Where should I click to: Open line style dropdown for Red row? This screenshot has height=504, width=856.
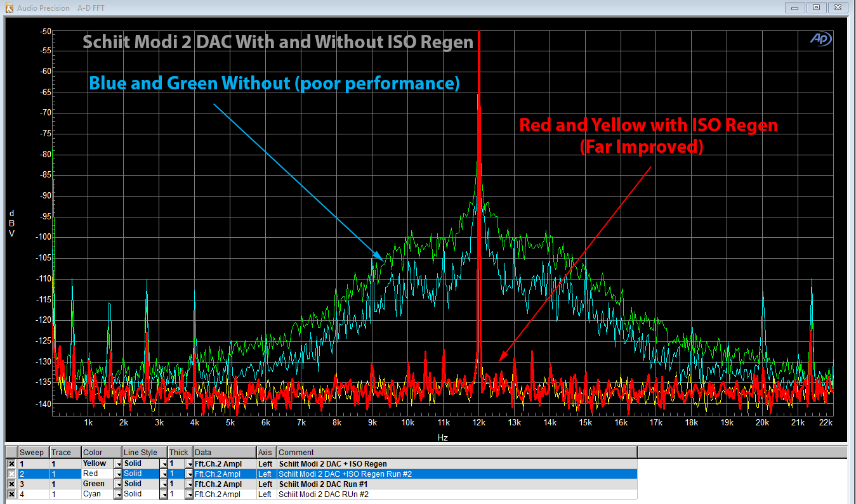click(164, 474)
